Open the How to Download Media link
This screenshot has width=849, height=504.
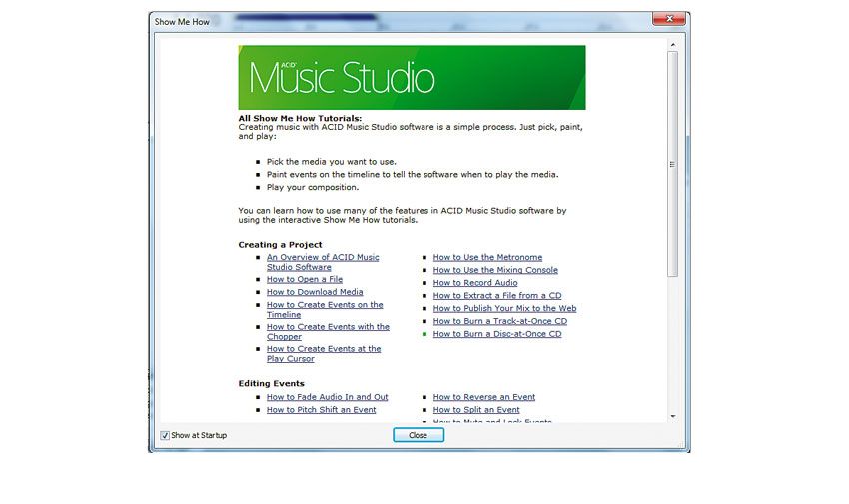coord(315,292)
